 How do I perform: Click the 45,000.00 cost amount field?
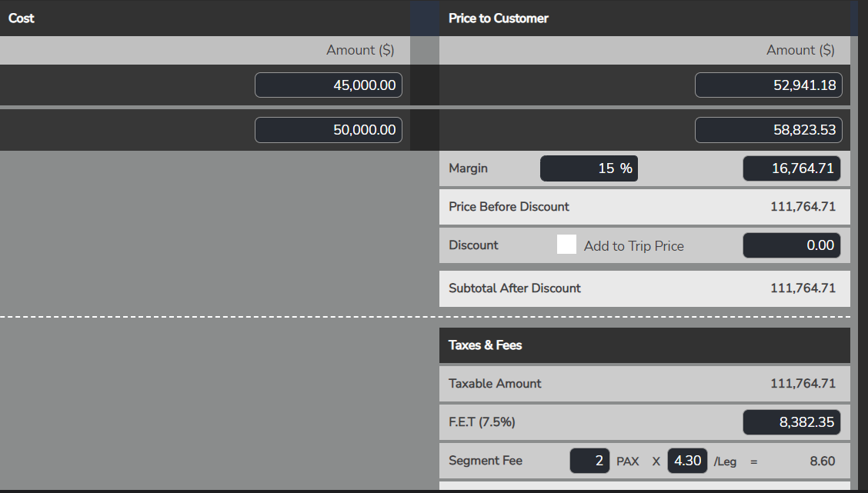pyautogui.click(x=328, y=85)
